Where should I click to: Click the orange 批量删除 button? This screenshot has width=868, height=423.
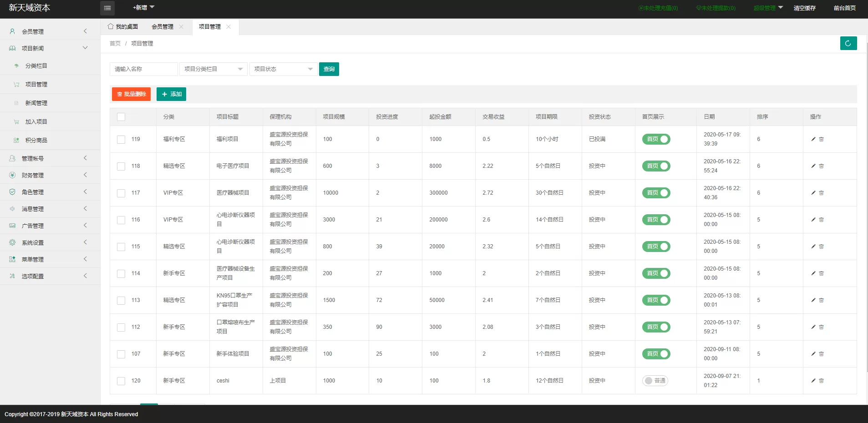pyautogui.click(x=131, y=94)
